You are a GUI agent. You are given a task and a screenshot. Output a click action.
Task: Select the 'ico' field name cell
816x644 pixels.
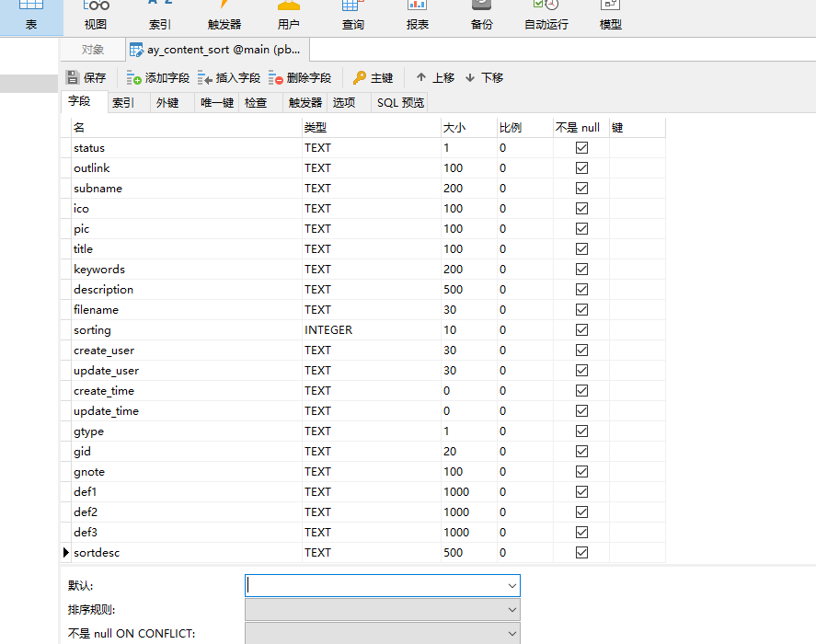pos(187,209)
